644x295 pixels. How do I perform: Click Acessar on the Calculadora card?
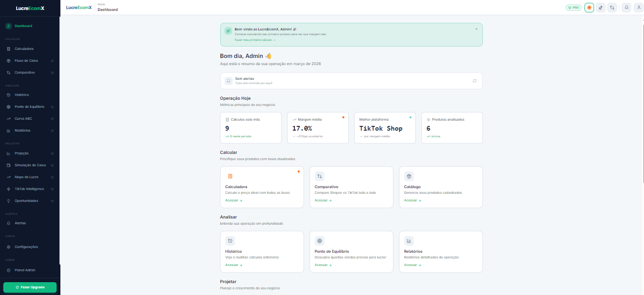[x=234, y=200]
